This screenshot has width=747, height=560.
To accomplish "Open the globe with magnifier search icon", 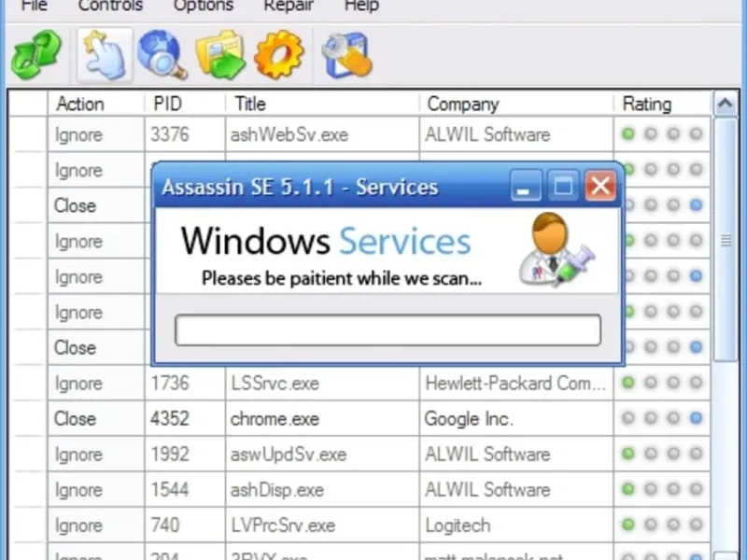I will coord(162,54).
